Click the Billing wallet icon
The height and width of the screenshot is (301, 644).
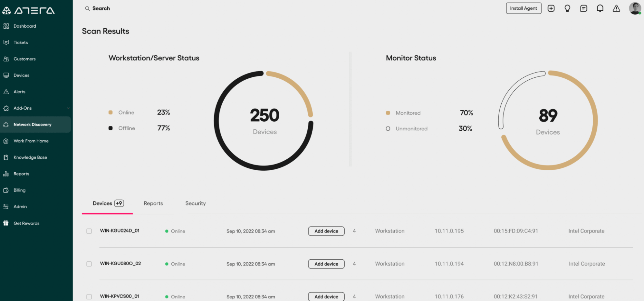click(x=6, y=190)
